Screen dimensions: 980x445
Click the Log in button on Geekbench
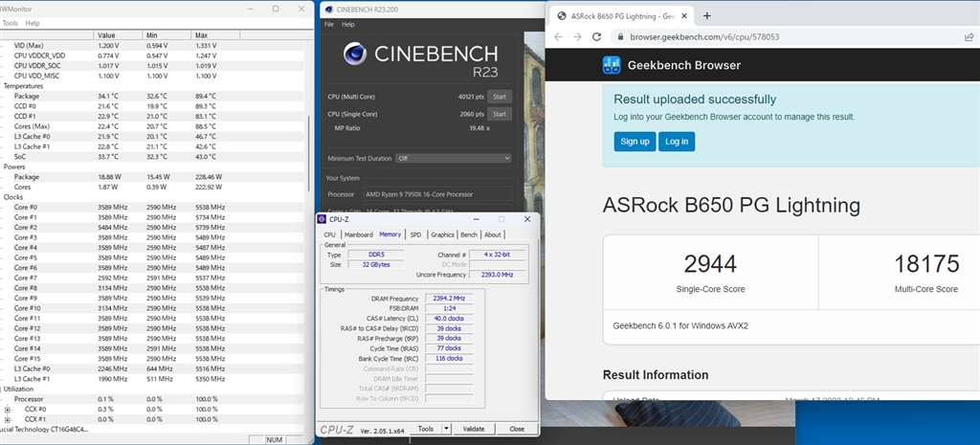pyautogui.click(x=677, y=142)
